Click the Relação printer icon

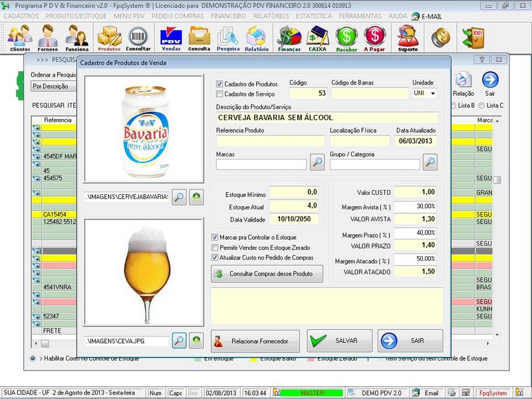click(x=463, y=84)
